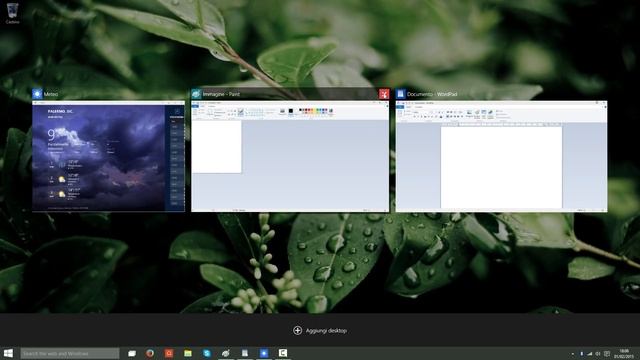Switch to WordPad via its taskbar icon

coord(244,353)
